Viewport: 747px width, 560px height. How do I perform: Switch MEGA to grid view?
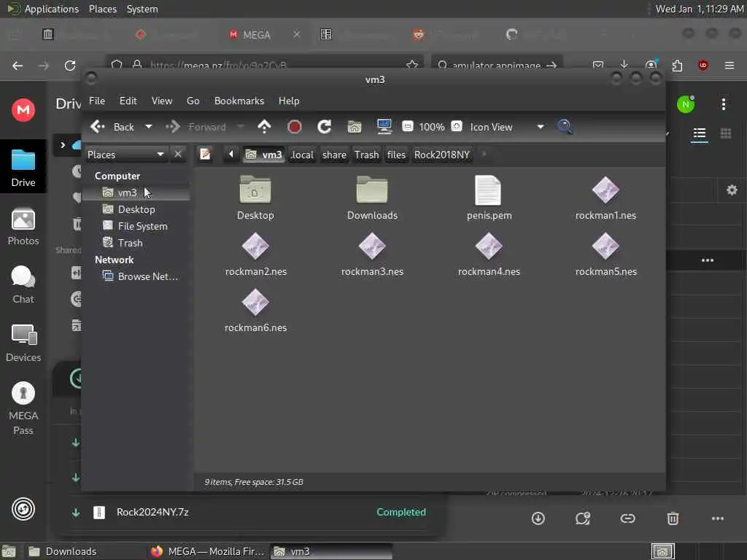point(726,133)
